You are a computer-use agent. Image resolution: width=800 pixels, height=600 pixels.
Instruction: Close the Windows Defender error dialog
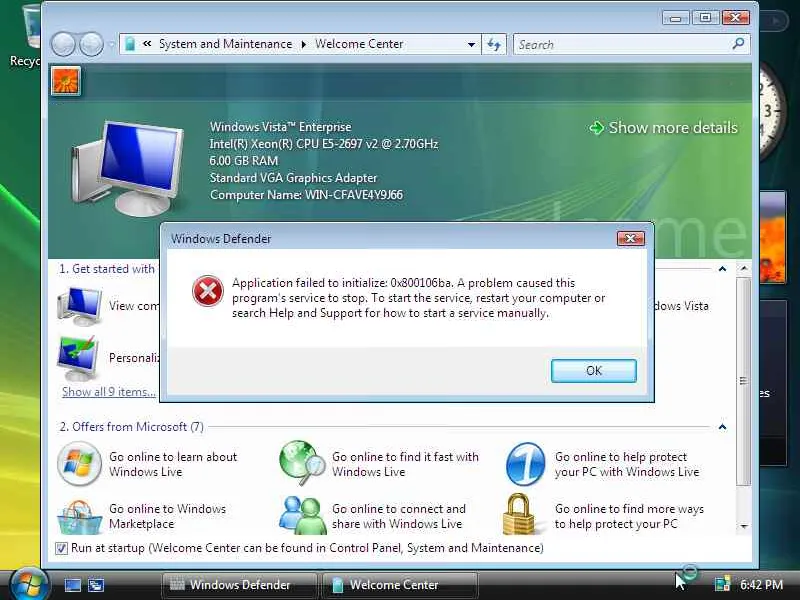click(x=631, y=238)
